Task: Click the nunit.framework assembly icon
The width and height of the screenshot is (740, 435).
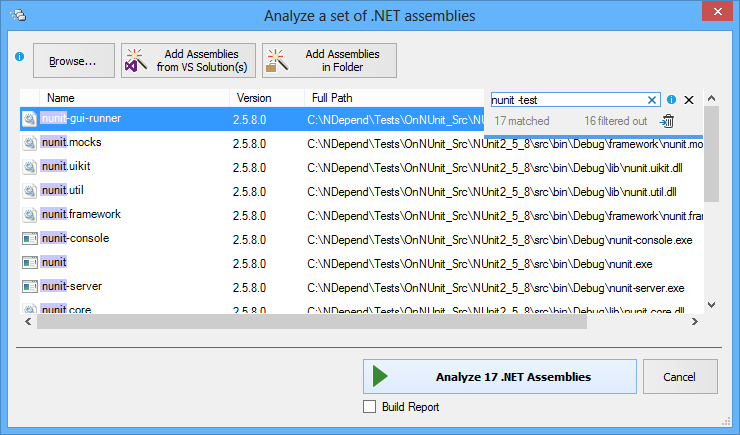Action: pos(29,215)
